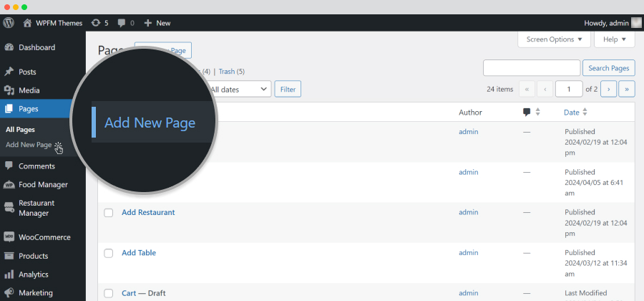Select Dashboard in the sidebar menu
Viewport: 644px width, 301px height.
coord(37,48)
